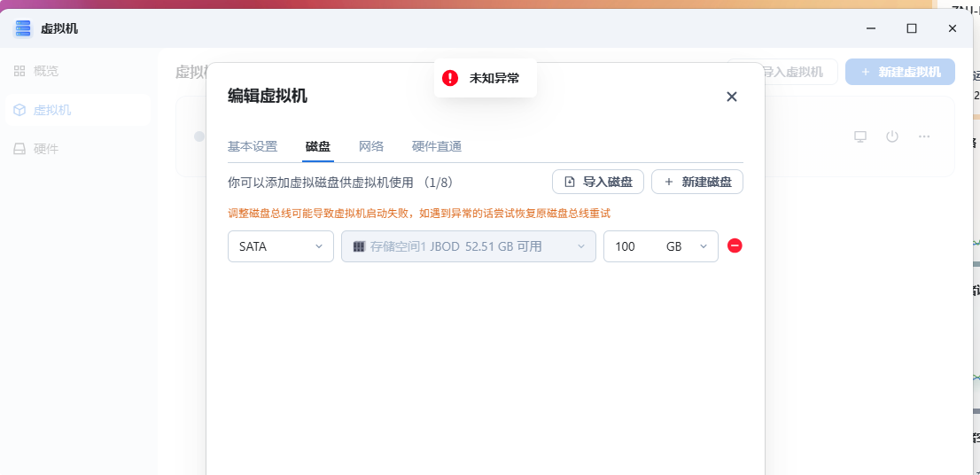980x475 pixels.
Task: Click the disk size field showing 100
Action: coord(631,246)
